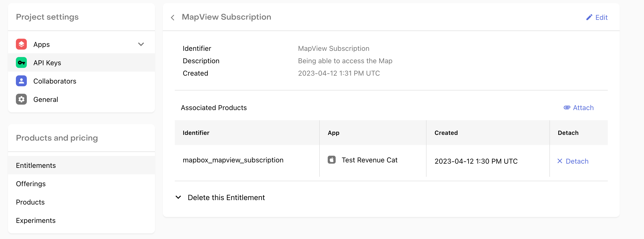Click the pencil icon beside Edit
The width and height of the screenshot is (644, 239).
coord(589,17)
